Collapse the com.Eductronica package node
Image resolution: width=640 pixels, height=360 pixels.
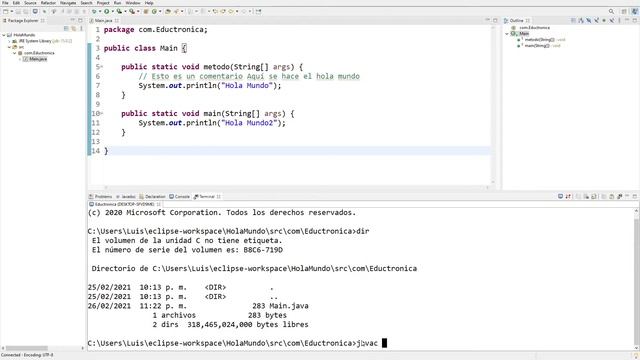[x=15, y=53]
